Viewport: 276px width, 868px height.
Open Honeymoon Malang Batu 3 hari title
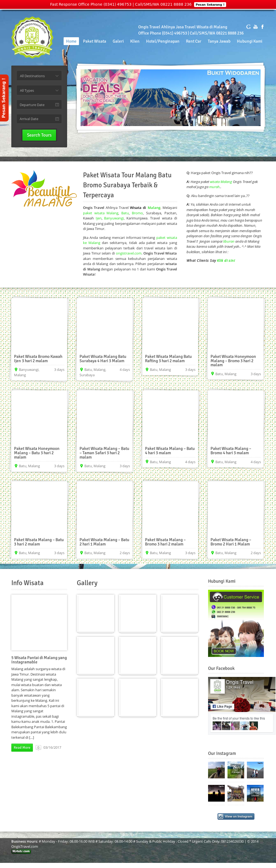[37, 453]
